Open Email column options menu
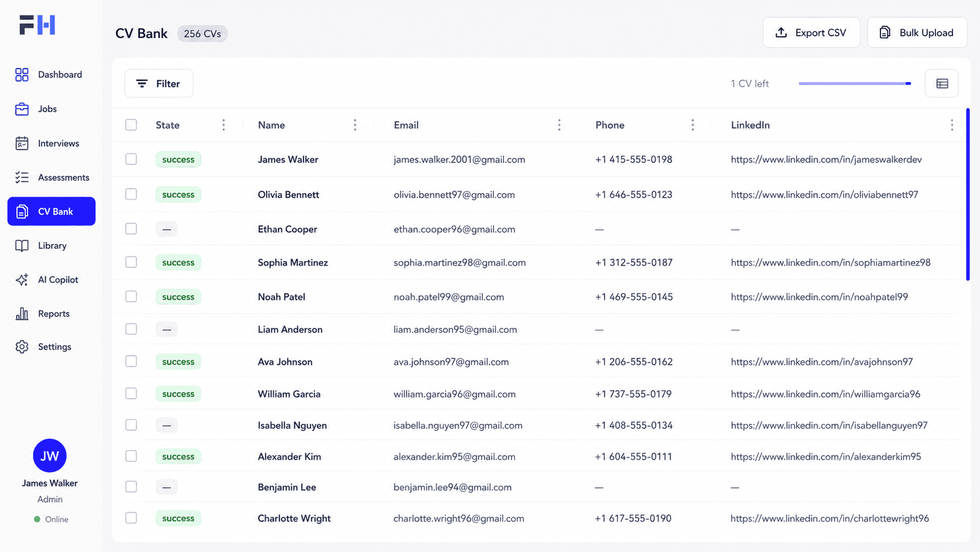 click(x=559, y=125)
